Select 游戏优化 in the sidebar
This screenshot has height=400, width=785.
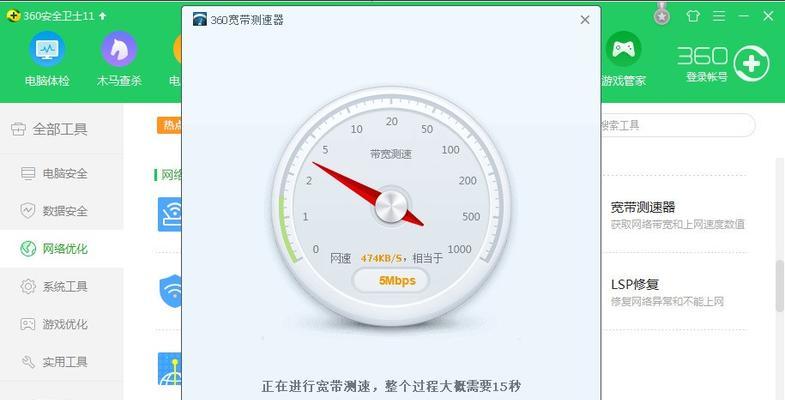[61, 324]
